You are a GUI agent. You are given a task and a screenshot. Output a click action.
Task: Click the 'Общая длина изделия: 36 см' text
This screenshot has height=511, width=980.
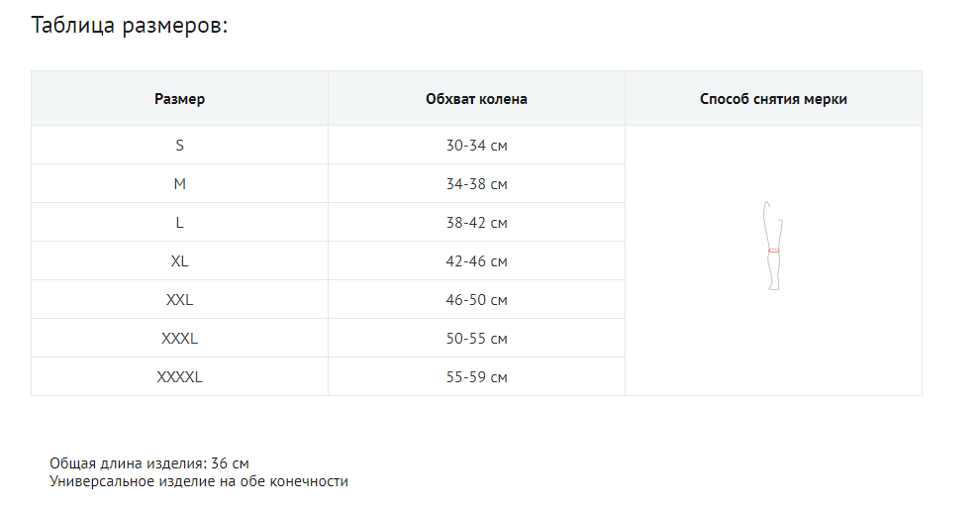click(149, 463)
